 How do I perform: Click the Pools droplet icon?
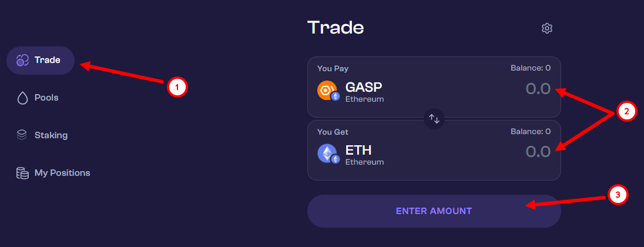tap(22, 98)
